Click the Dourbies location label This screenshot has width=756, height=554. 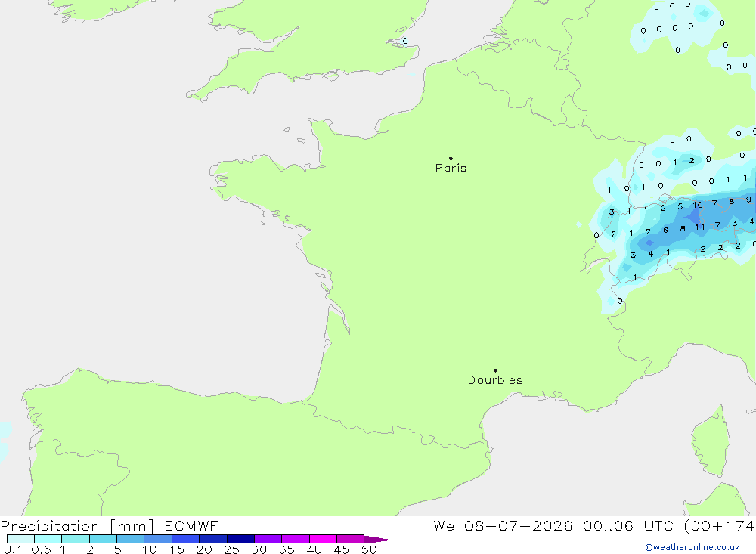(x=495, y=380)
